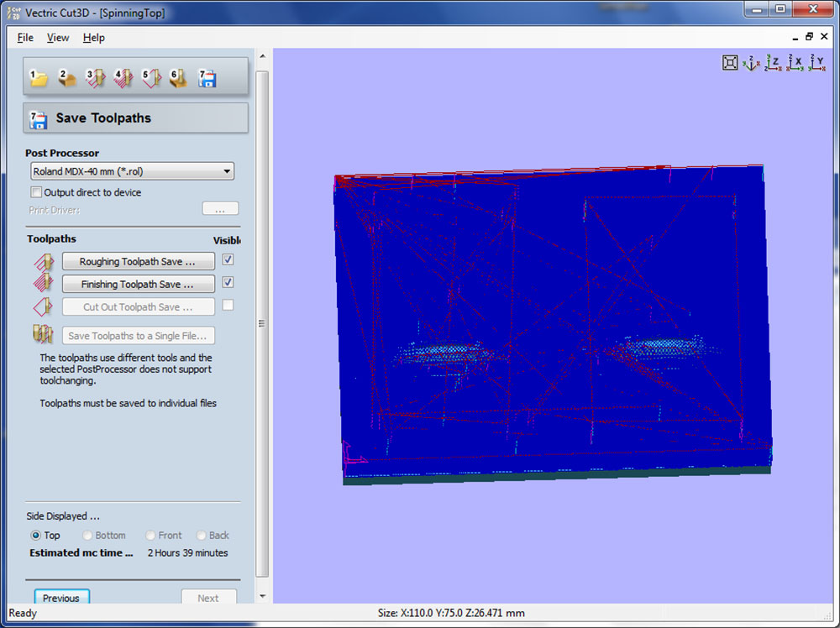Click Roughing Toolpath Save button

139,261
